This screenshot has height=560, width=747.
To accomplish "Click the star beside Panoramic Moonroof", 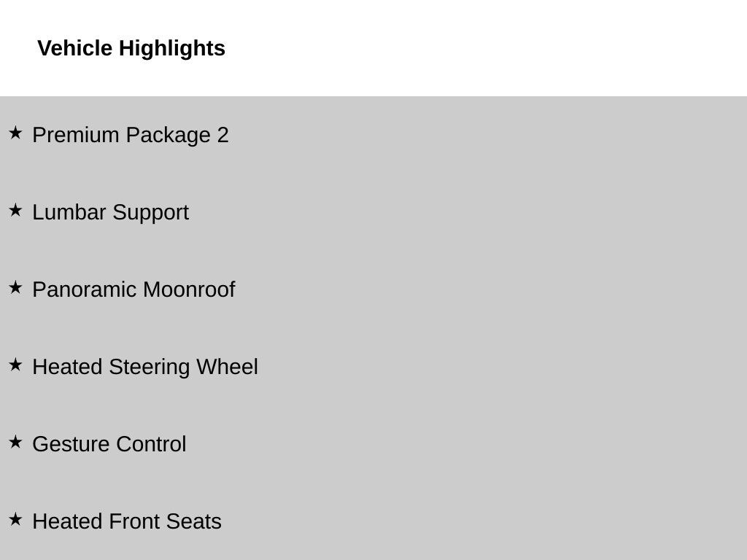I will click(15, 287).
